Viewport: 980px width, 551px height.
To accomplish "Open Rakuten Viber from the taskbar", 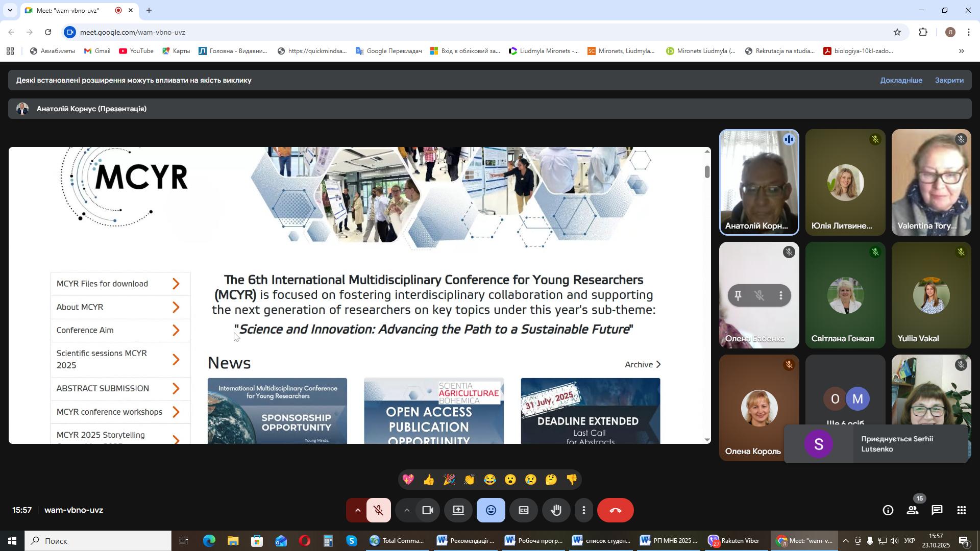I will click(x=734, y=541).
